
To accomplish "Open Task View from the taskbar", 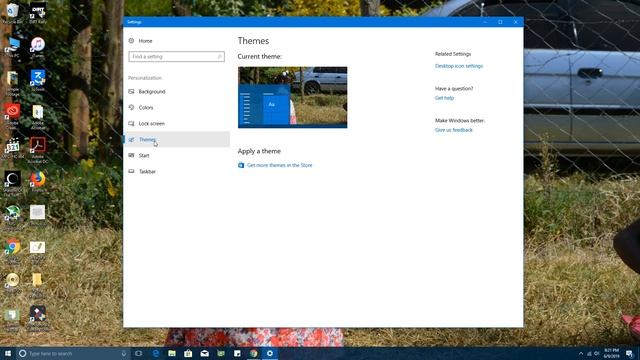I will coord(138,353).
